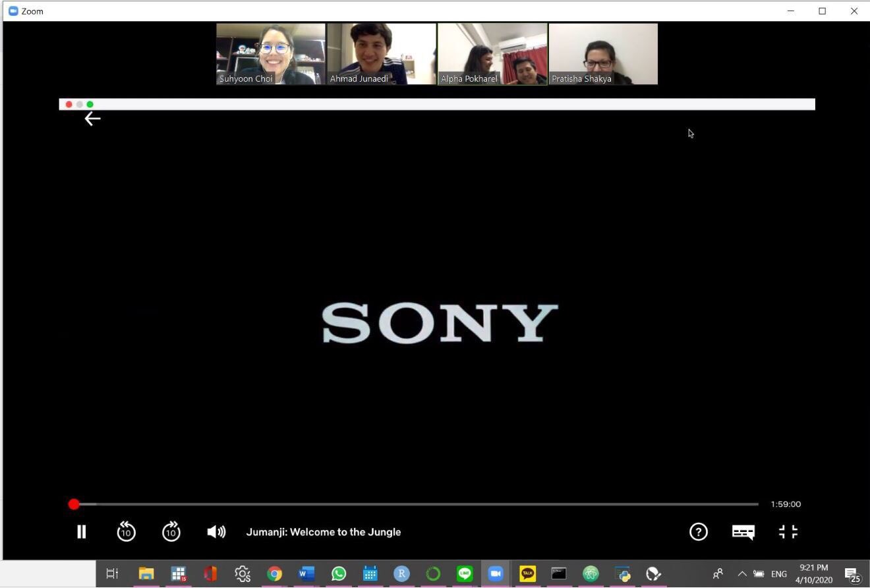Open the Calendar app on the taskbar
The height and width of the screenshot is (588, 870).
point(370,573)
